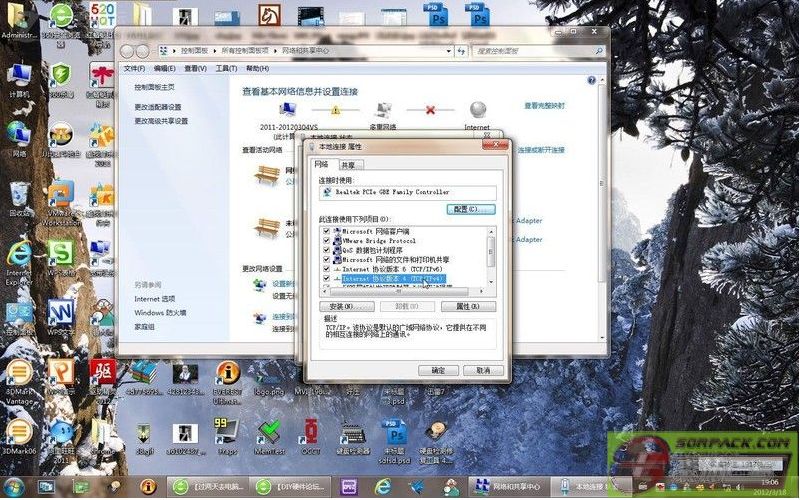Open 3DMark06 desktop shortcut
Viewport: 800px width, 500px height.
click(19, 433)
